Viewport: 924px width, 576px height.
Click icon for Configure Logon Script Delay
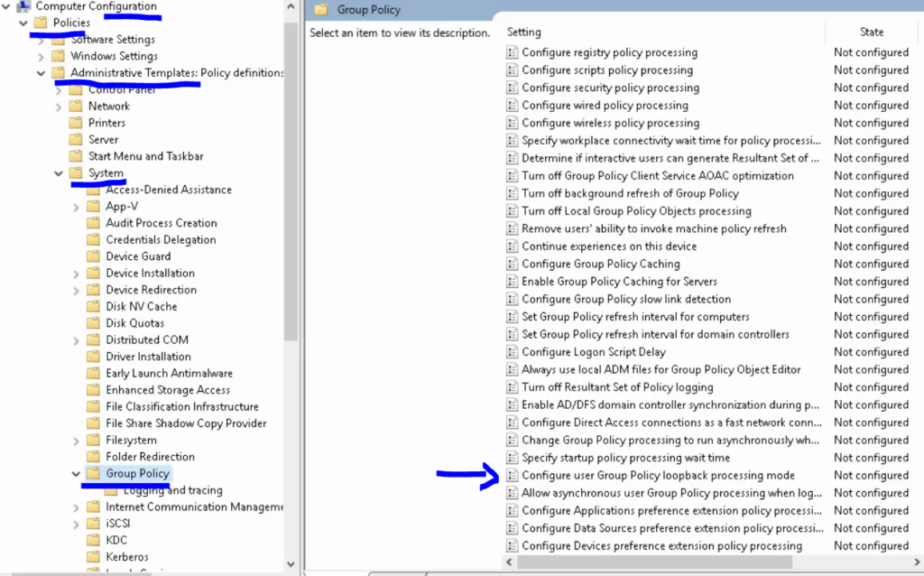pos(513,352)
